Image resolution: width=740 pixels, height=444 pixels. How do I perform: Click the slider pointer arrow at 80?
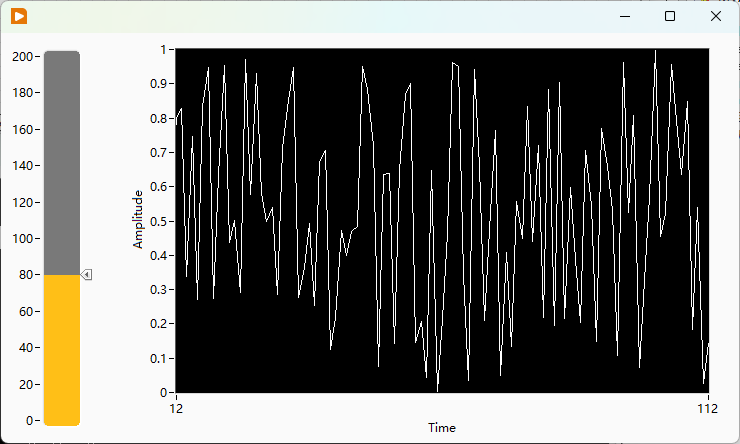[86, 275]
